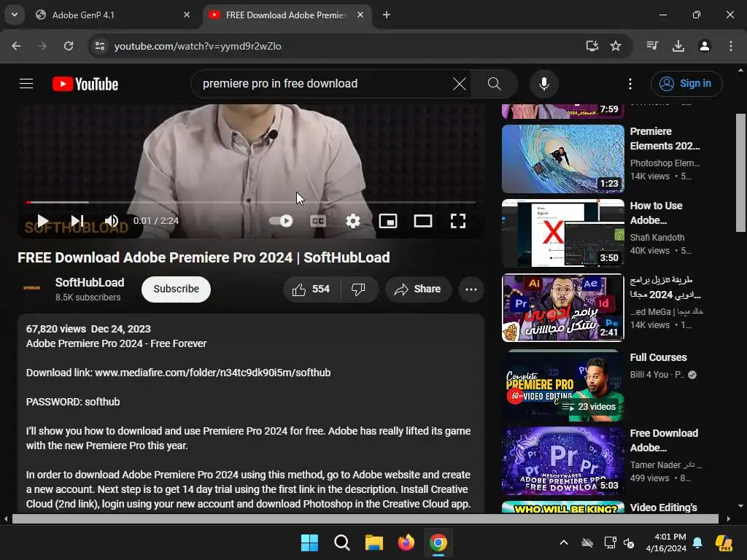Switch to the Adobe GenP 4.1 tab
The width and height of the screenshot is (747, 560).
click(x=113, y=15)
